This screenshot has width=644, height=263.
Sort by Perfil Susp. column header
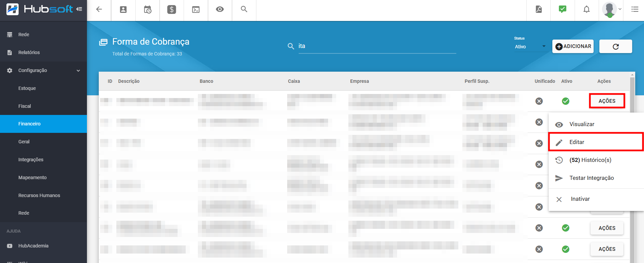(x=477, y=81)
